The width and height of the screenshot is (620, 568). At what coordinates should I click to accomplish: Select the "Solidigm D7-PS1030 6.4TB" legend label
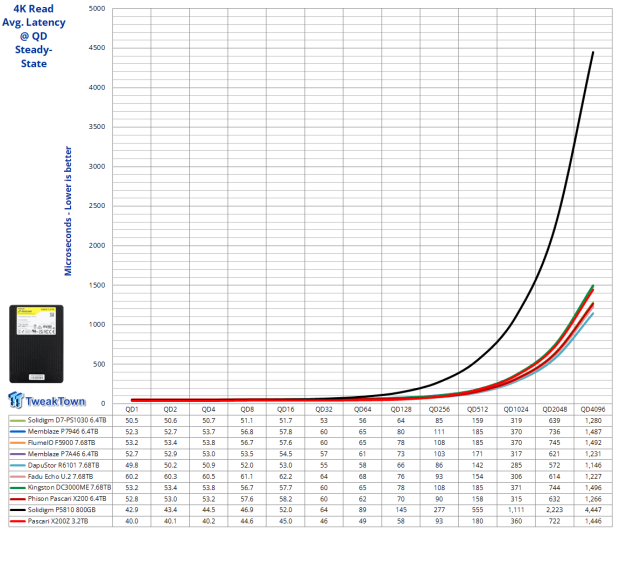pyautogui.click(x=67, y=420)
